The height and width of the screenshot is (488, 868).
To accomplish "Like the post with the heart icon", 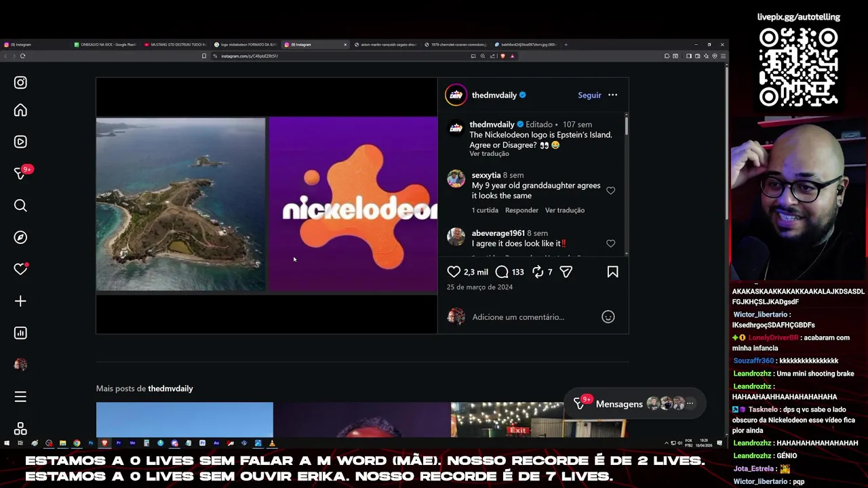I will (x=454, y=272).
